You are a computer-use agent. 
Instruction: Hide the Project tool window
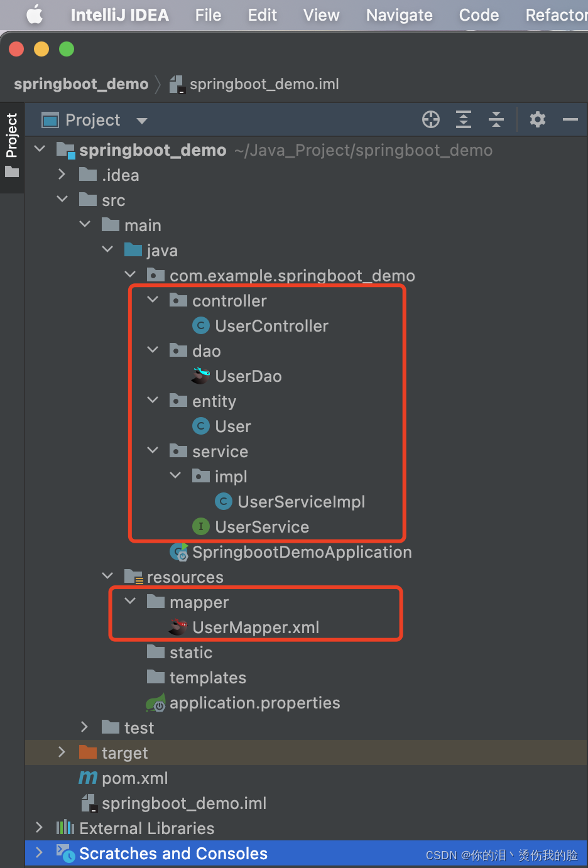coord(570,119)
